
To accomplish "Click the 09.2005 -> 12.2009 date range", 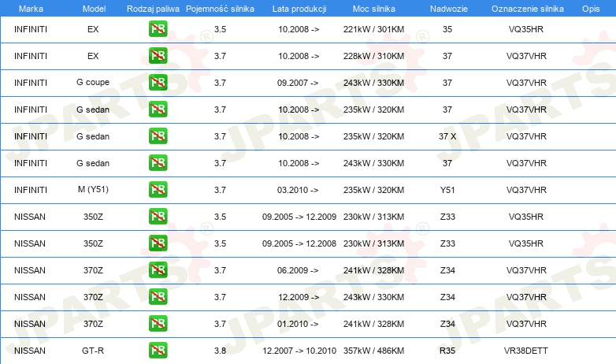I will (x=299, y=217).
